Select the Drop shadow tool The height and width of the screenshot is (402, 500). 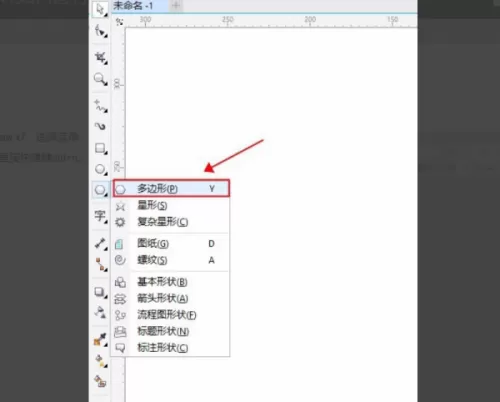[x=100, y=292]
